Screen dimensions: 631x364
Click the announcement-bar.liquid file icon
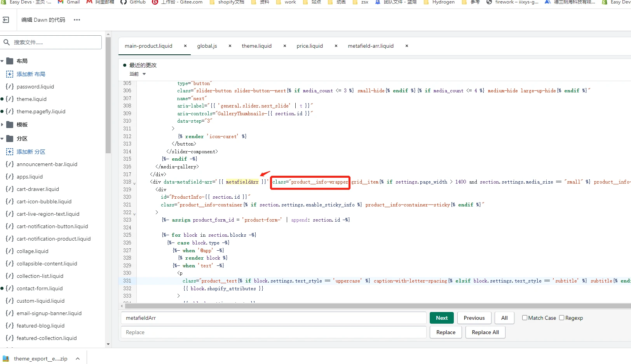10,164
